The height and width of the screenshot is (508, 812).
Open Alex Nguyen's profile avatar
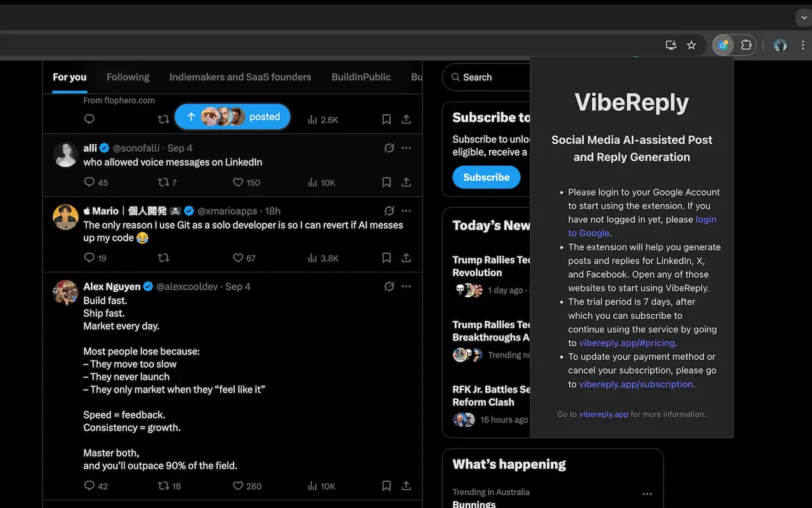click(x=65, y=293)
